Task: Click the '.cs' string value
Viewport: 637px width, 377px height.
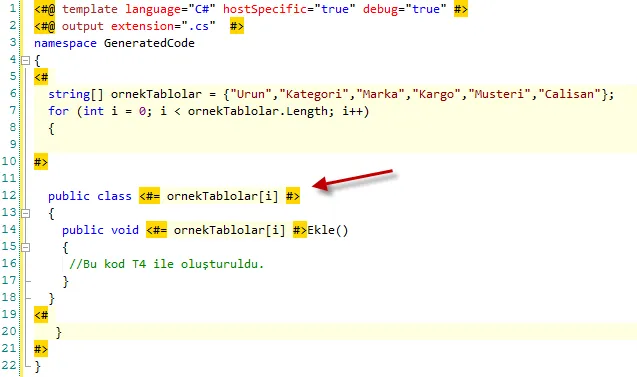Action: pos(198,26)
